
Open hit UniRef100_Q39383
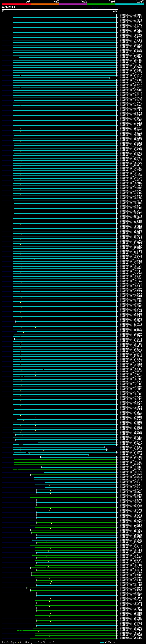click(131, 20)
